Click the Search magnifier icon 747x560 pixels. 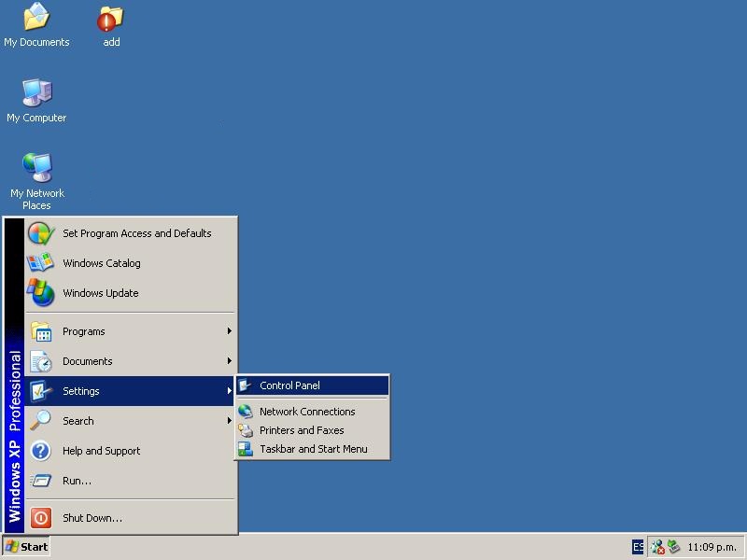coord(41,421)
